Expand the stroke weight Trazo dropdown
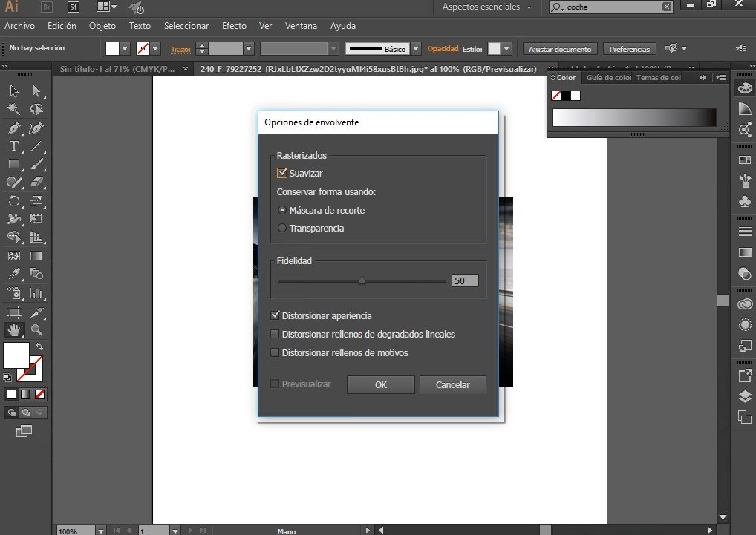The width and height of the screenshot is (756, 535). point(249,49)
